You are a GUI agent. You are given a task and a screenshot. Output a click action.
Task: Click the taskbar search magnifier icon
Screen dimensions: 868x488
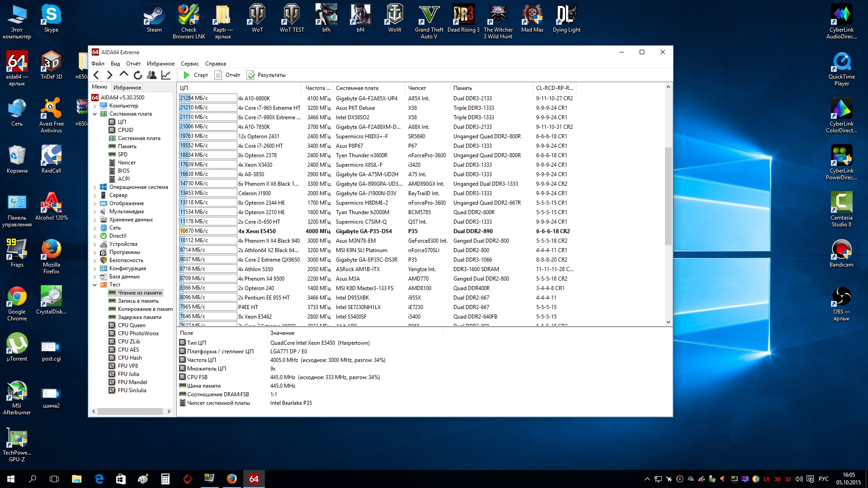click(x=33, y=479)
